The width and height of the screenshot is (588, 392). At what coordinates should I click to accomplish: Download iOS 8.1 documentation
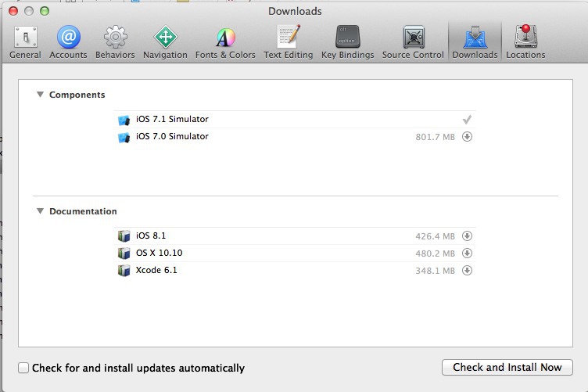(467, 236)
